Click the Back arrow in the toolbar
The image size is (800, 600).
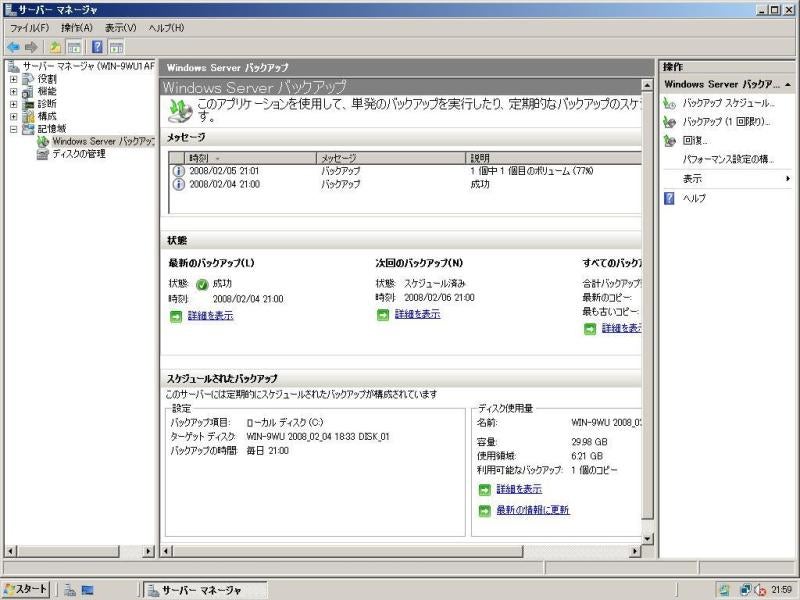point(13,47)
